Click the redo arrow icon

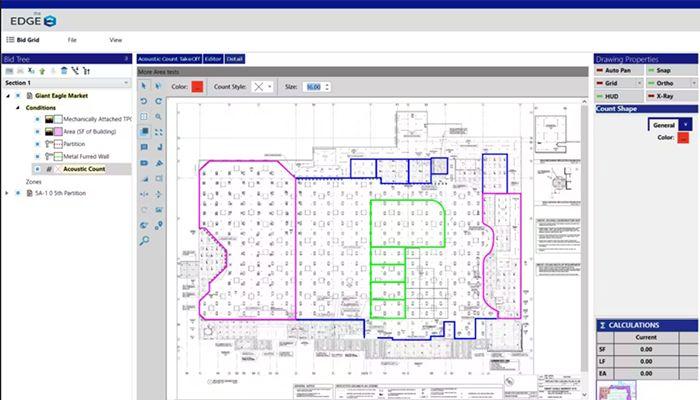pos(158,101)
